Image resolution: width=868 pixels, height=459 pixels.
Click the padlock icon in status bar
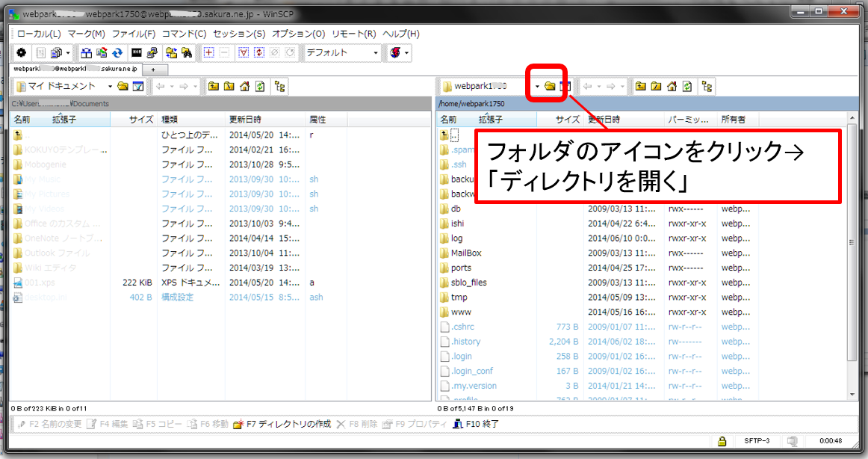click(x=722, y=441)
